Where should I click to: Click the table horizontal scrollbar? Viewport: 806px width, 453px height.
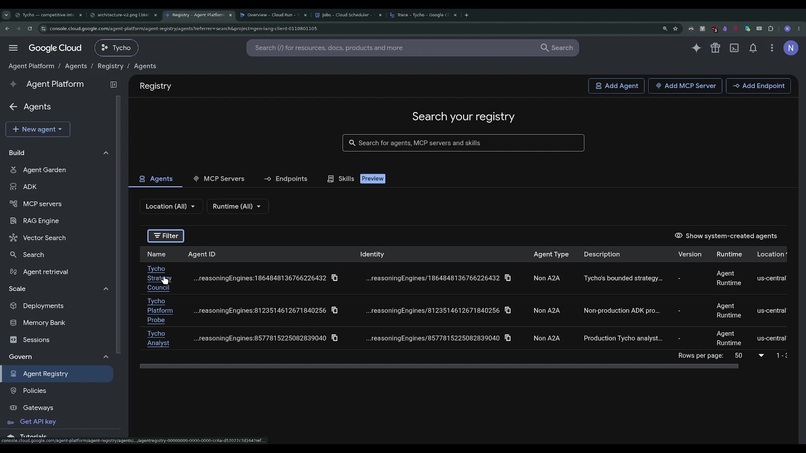point(438,366)
